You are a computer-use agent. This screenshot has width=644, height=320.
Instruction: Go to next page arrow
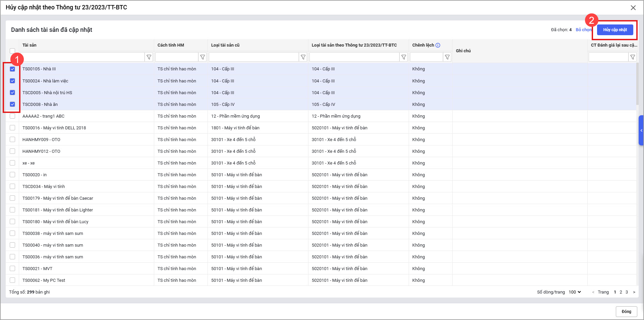pyautogui.click(x=634, y=292)
